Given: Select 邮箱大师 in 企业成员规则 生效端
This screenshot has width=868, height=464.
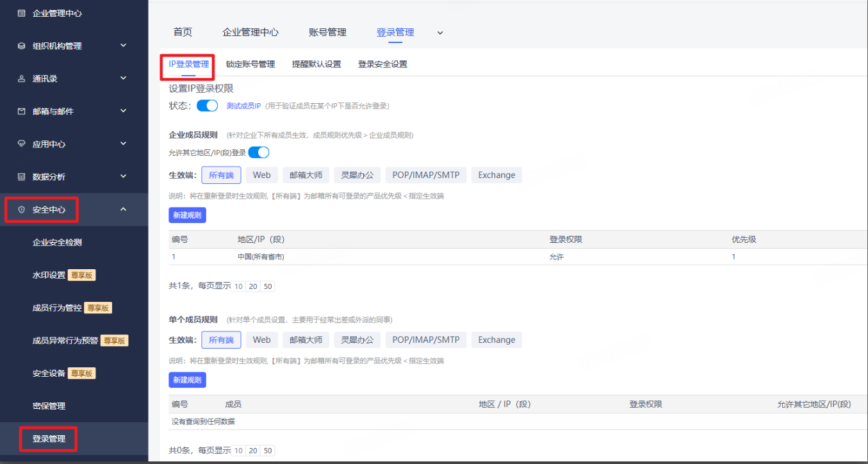Looking at the screenshot, I should click(x=306, y=175).
